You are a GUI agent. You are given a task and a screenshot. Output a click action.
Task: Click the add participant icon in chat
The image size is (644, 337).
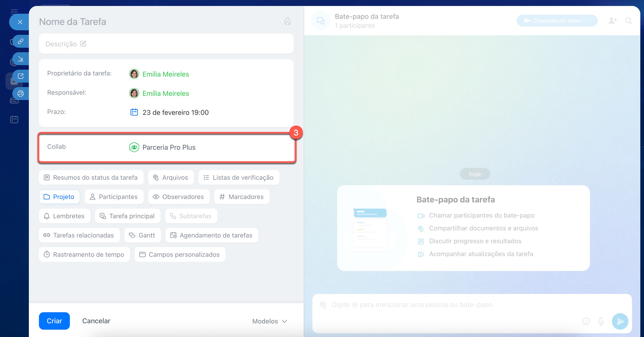[x=612, y=20]
